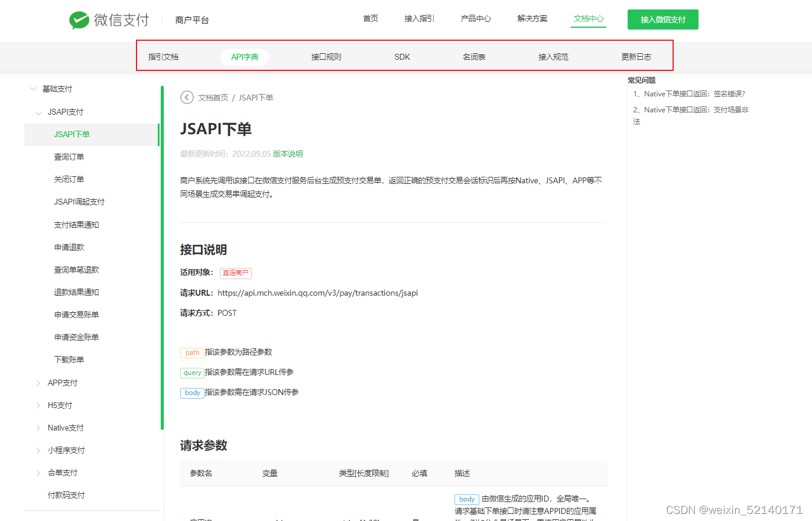This screenshot has width=812, height=521.
Task: Open the 名词表 tab
Action: 474,57
